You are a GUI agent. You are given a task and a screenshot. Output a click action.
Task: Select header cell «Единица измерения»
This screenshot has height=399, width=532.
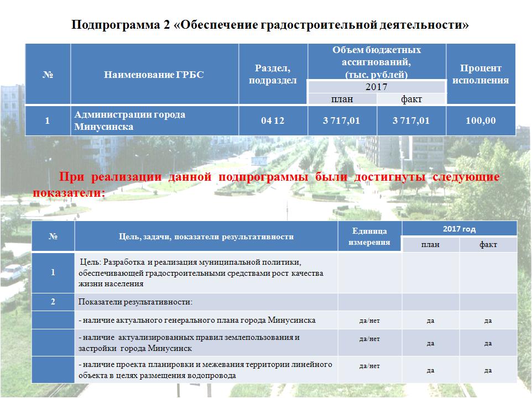(369, 237)
